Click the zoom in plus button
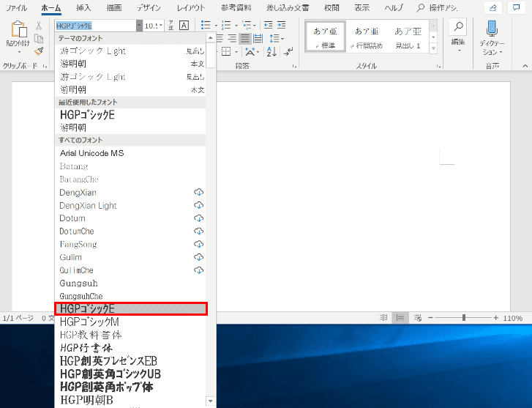 pos(495,318)
